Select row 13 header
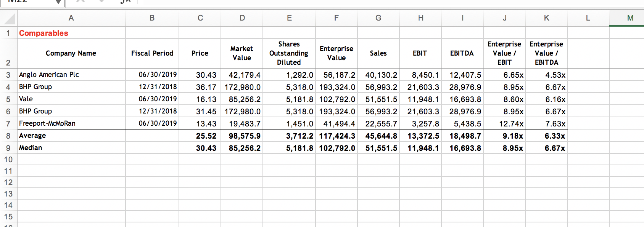 coord(8,194)
